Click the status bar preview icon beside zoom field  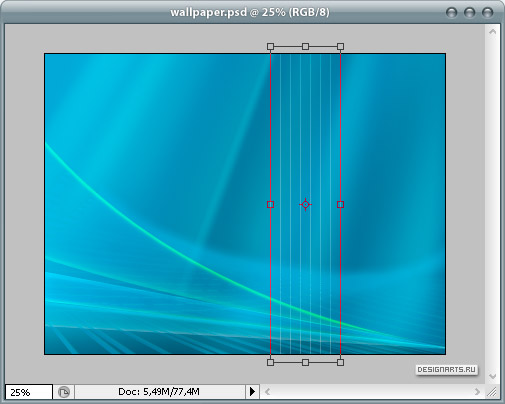click(64, 392)
